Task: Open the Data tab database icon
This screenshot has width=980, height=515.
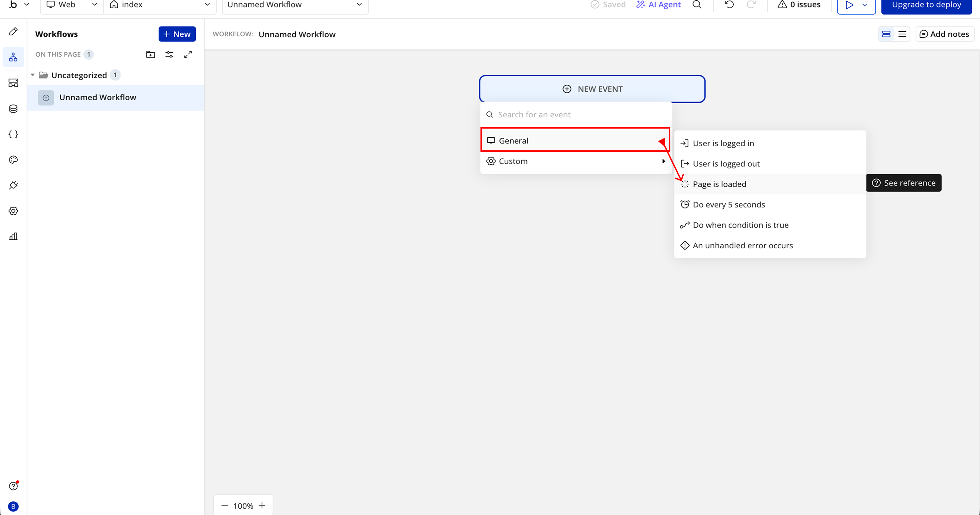Action: point(13,109)
